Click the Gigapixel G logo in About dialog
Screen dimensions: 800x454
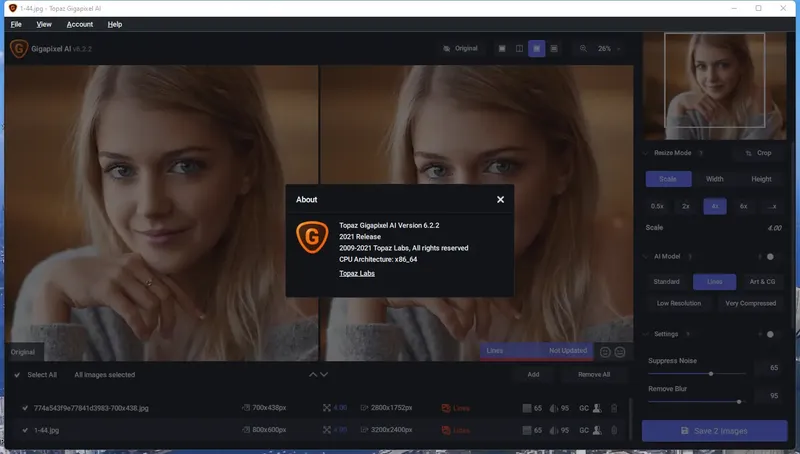(x=312, y=237)
